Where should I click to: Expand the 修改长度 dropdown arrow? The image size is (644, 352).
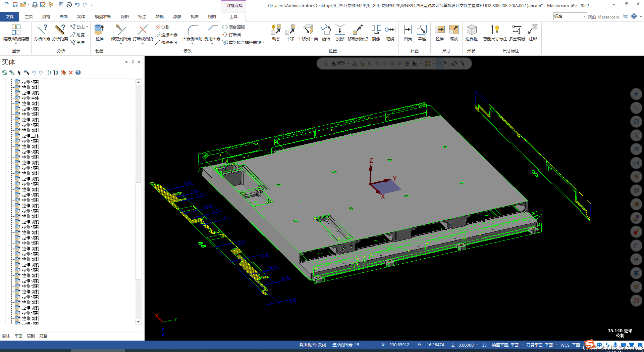180,43
